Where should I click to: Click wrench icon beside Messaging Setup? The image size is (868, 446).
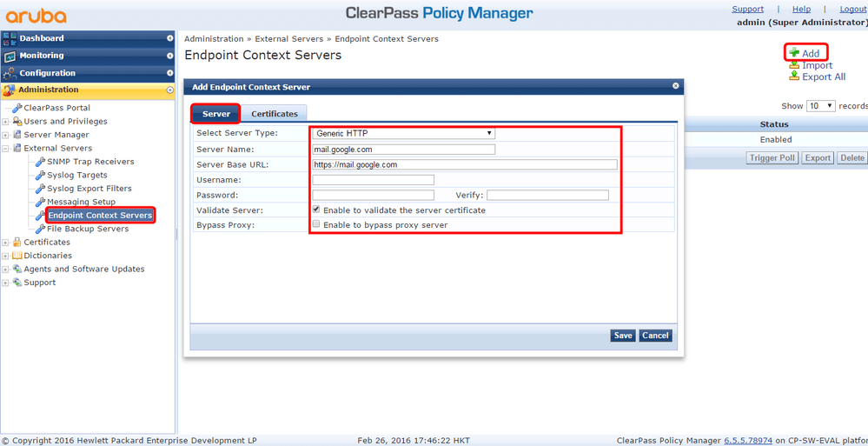[41, 202]
